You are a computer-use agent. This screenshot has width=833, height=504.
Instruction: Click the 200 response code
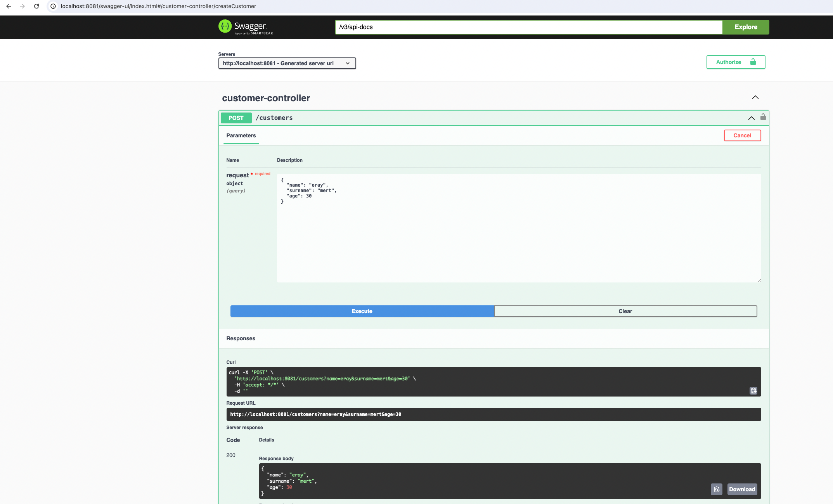pyautogui.click(x=231, y=455)
